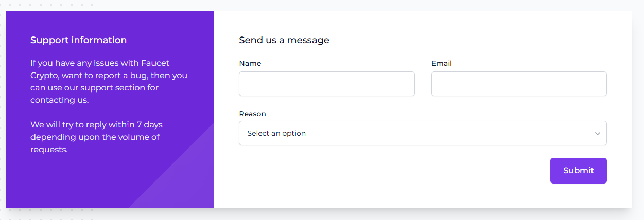Click the "Support information" heading
The width and height of the screenshot is (644, 220).
(78, 40)
